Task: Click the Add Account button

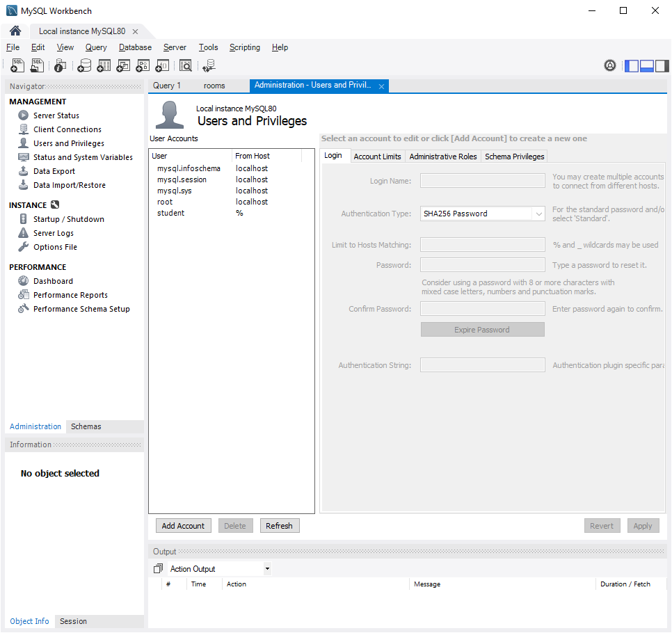Action: point(184,525)
